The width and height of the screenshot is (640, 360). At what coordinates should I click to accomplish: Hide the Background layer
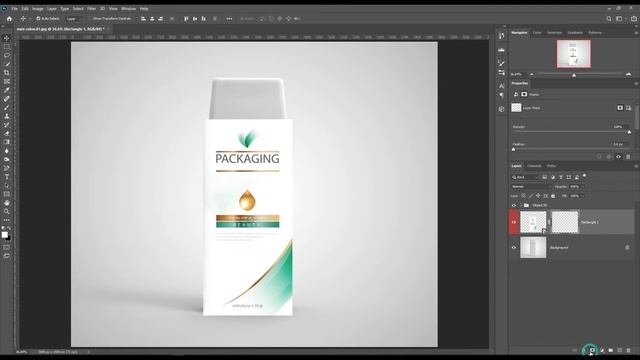tap(514, 247)
